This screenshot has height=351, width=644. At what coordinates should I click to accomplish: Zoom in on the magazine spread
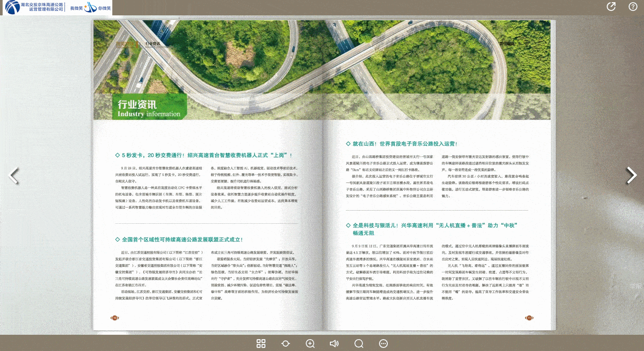tap(310, 344)
